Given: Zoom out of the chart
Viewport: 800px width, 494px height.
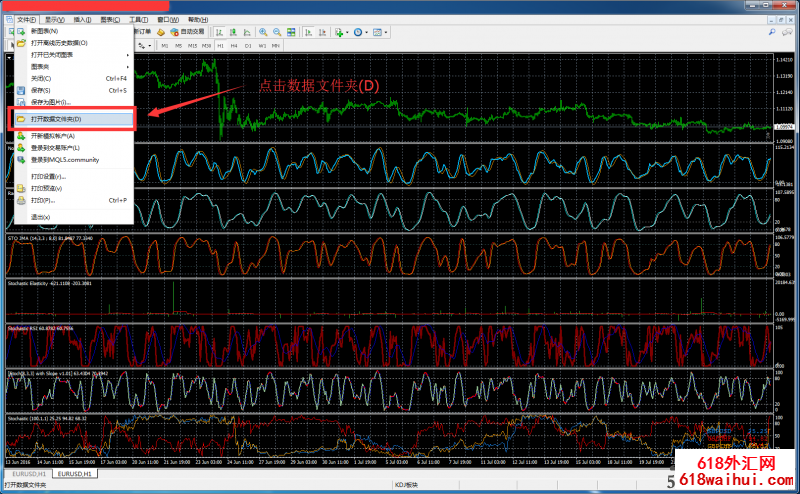Looking at the screenshot, I should (x=277, y=32).
